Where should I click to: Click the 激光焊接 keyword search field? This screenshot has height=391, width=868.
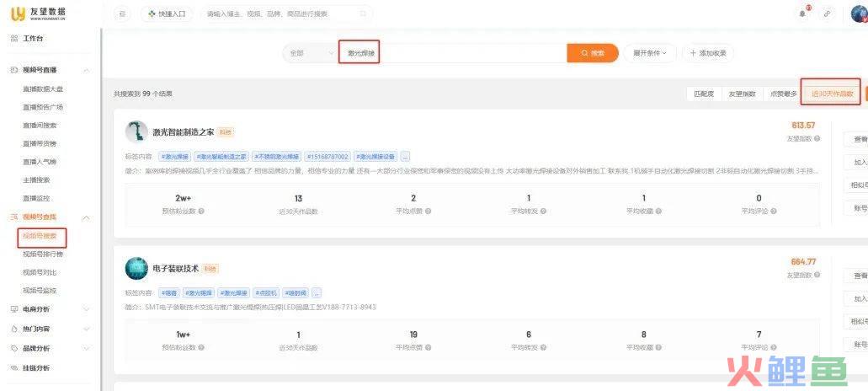pos(452,53)
